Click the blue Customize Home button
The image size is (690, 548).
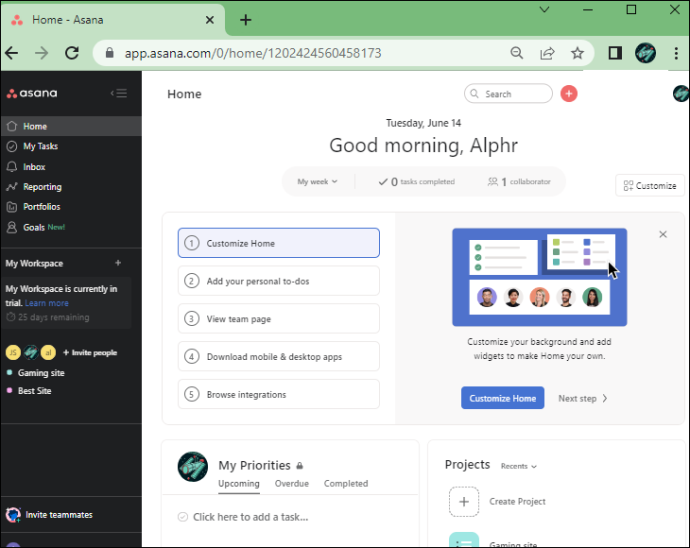pos(503,398)
